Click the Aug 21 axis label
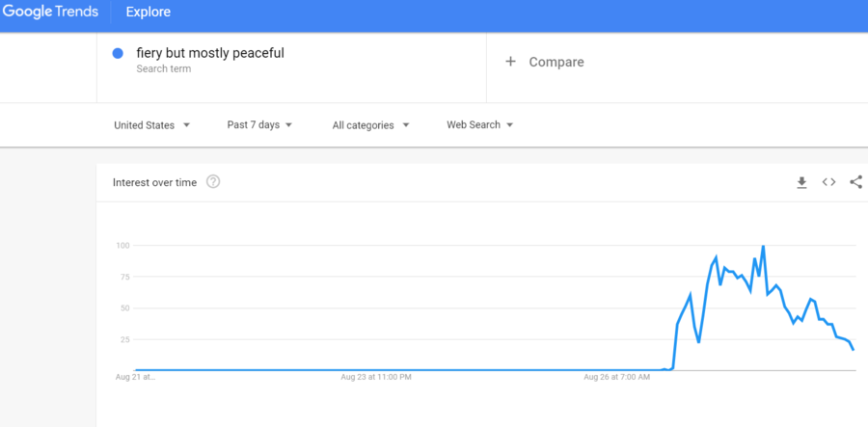Screen dimensions: 868x427 click(135, 377)
